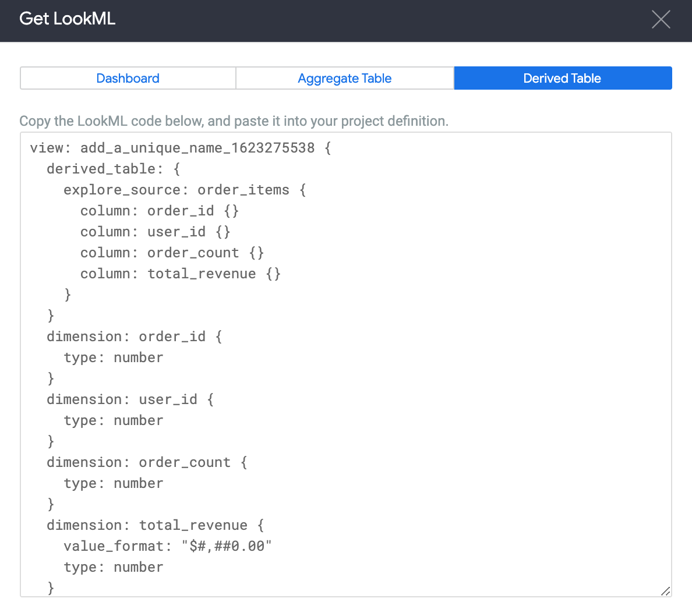Image resolution: width=692 pixels, height=616 pixels.
Task: Close the Get LookML dialog
Action: click(x=661, y=19)
